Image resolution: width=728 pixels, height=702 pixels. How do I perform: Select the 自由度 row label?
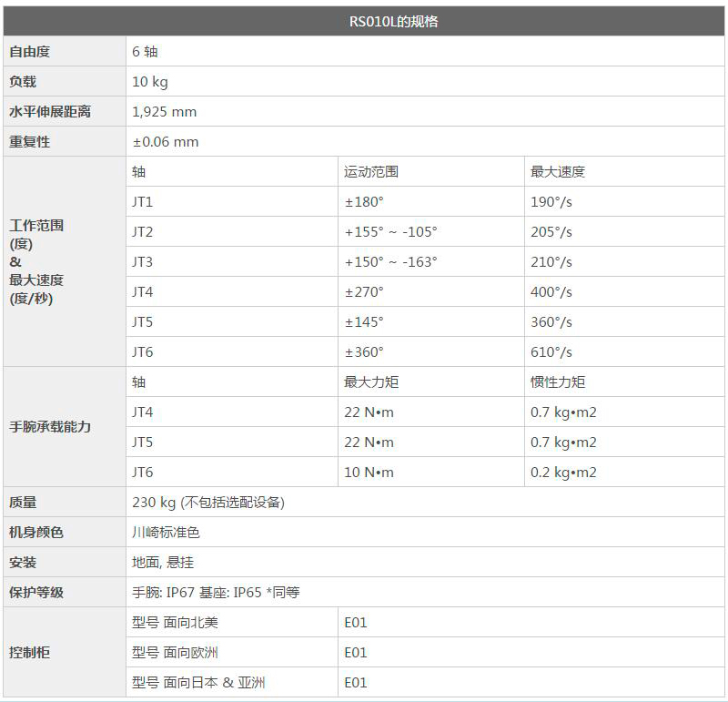click(29, 52)
